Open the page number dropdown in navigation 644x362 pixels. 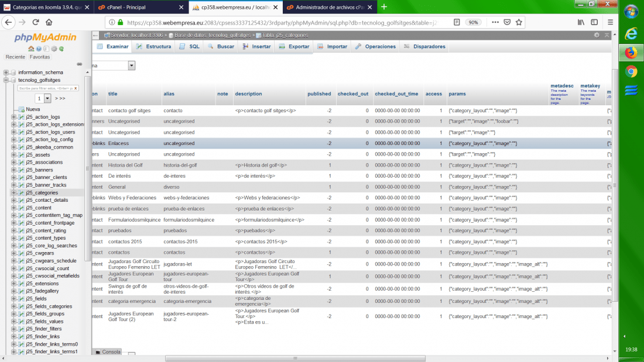point(43,98)
